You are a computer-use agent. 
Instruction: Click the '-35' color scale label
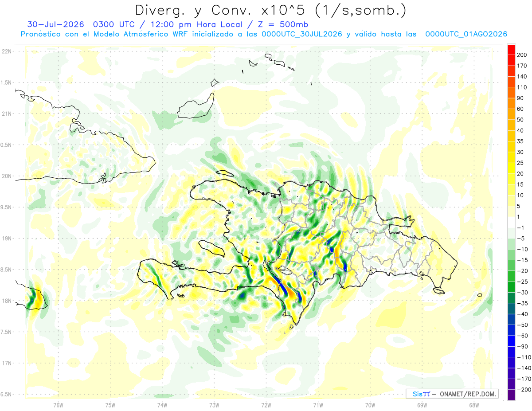click(522, 303)
